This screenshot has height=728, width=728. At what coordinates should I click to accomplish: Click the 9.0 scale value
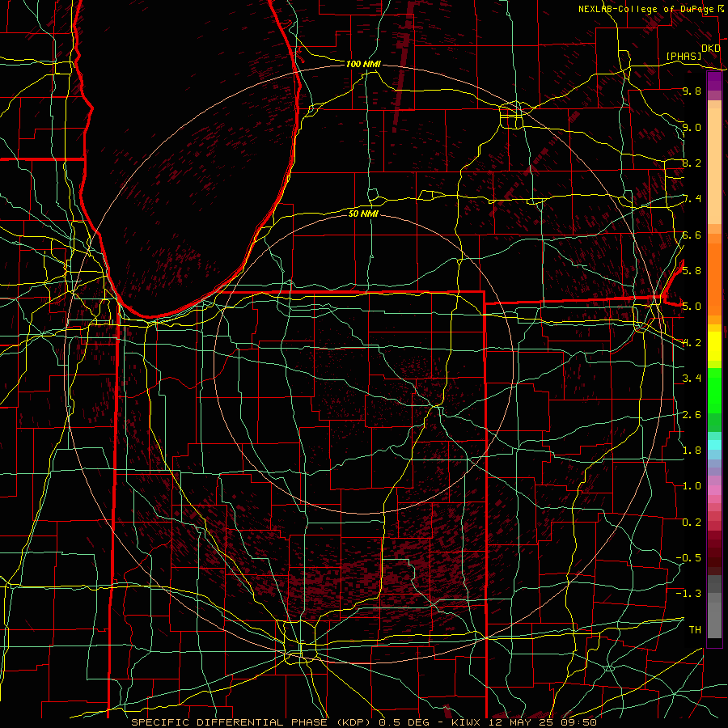click(x=692, y=127)
